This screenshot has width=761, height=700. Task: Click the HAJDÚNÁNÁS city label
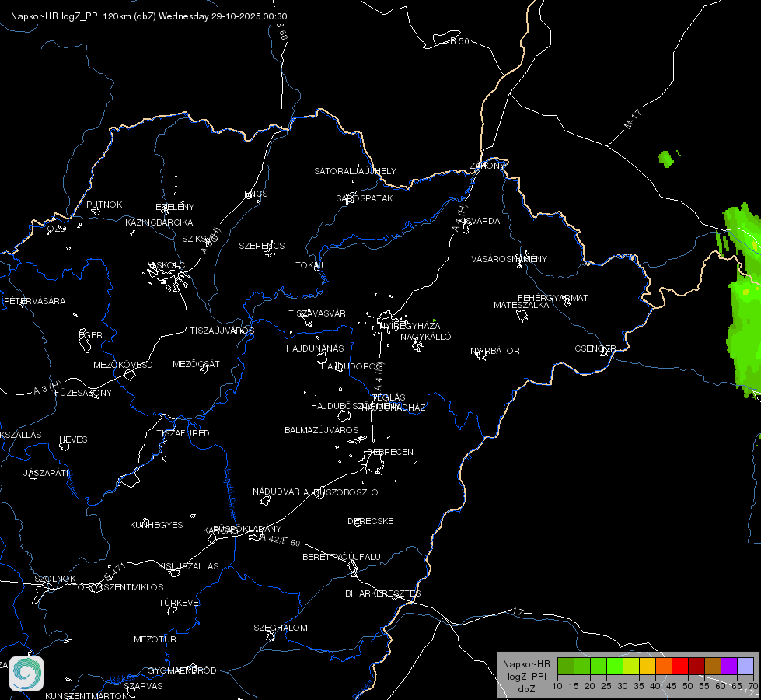[x=315, y=348]
